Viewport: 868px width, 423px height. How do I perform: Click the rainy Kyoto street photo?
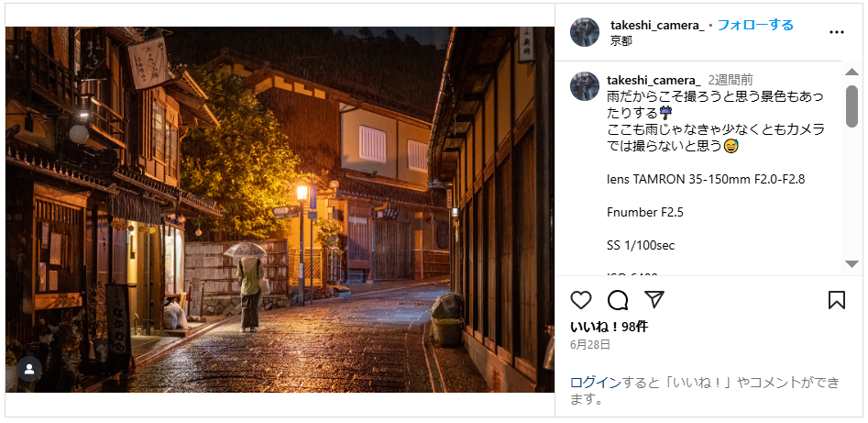click(x=280, y=209)
